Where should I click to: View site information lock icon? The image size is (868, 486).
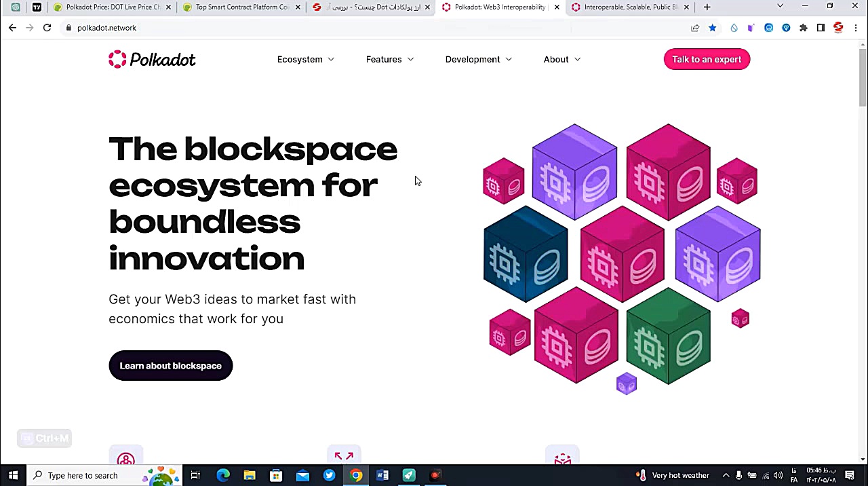pyautogui.click(x=68, y=28)
